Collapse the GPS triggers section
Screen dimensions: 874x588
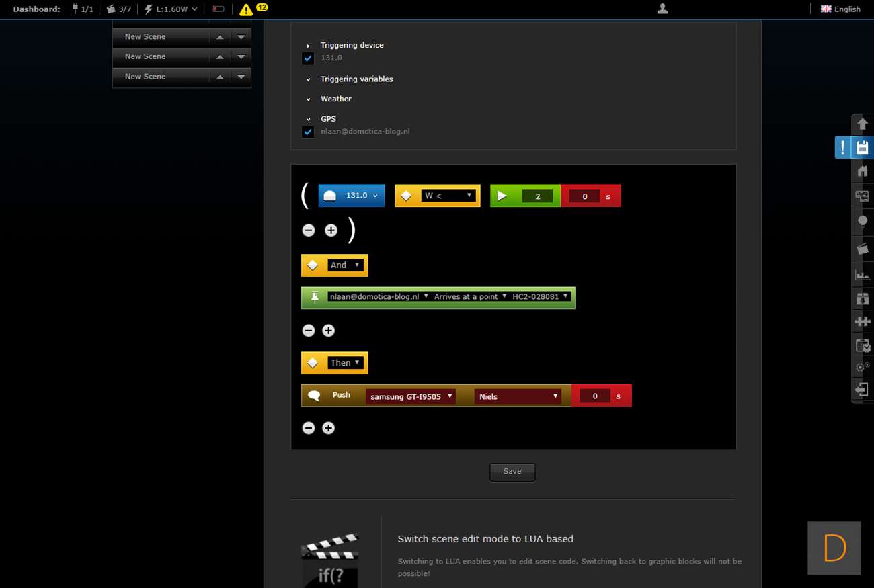[x=308, y=119]
